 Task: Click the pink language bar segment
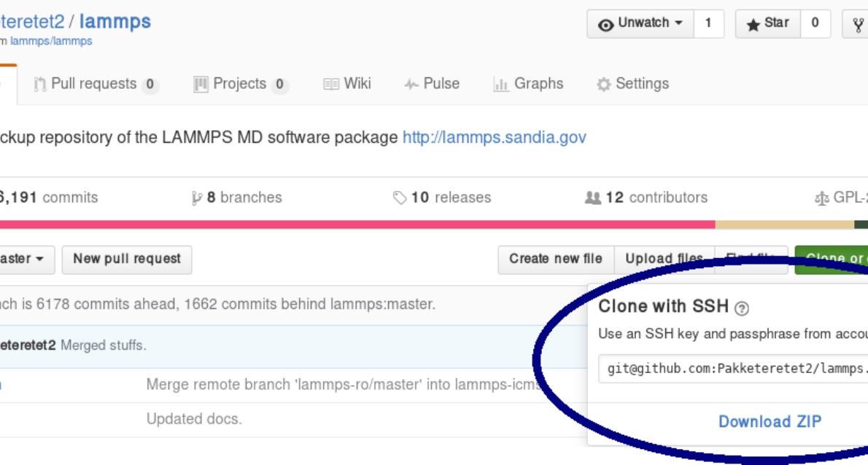[x=357, y=224]
